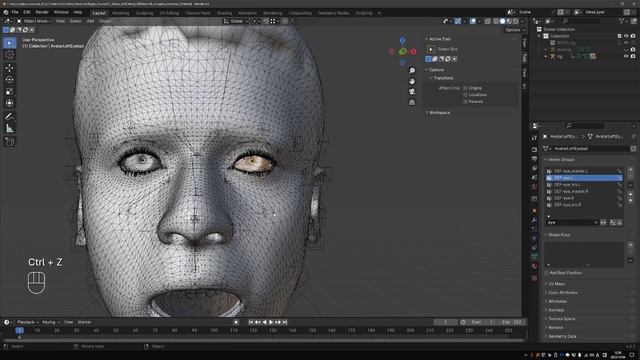
Task: Switch perspective/orthographic grid icon
Action: click(412, 102)
